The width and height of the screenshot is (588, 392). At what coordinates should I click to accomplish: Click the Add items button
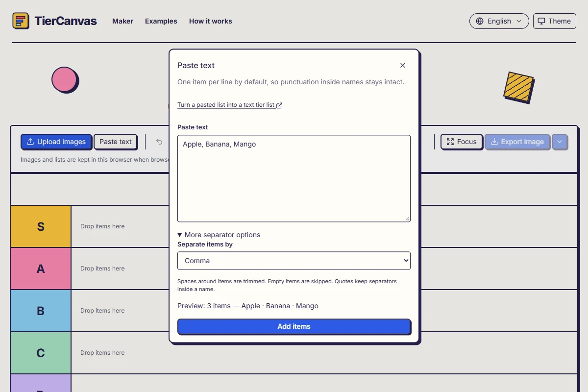point(294,326)
